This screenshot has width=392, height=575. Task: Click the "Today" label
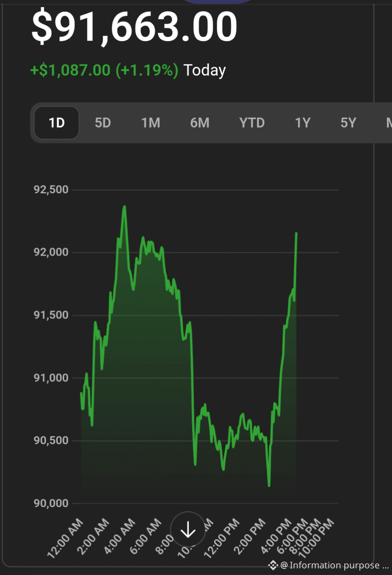204,70
